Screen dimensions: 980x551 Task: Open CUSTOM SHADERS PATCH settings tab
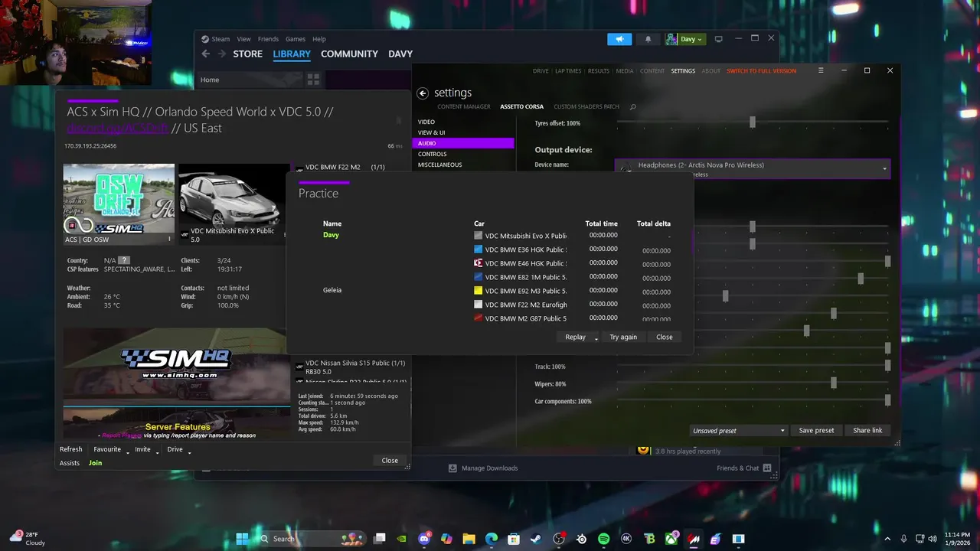pyautogui.click(x=586, y=107)
